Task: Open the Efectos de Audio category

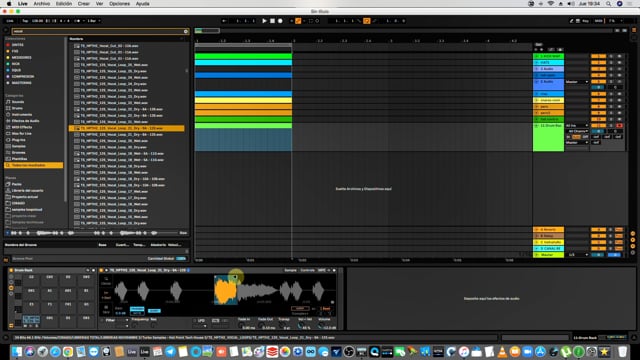Action: pos(25,121)
